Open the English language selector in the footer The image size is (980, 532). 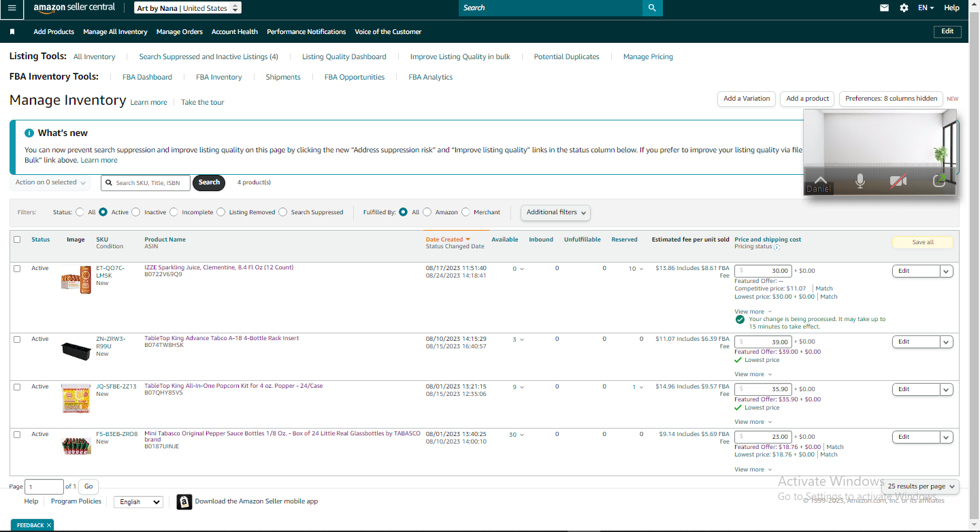coord(138,502)
